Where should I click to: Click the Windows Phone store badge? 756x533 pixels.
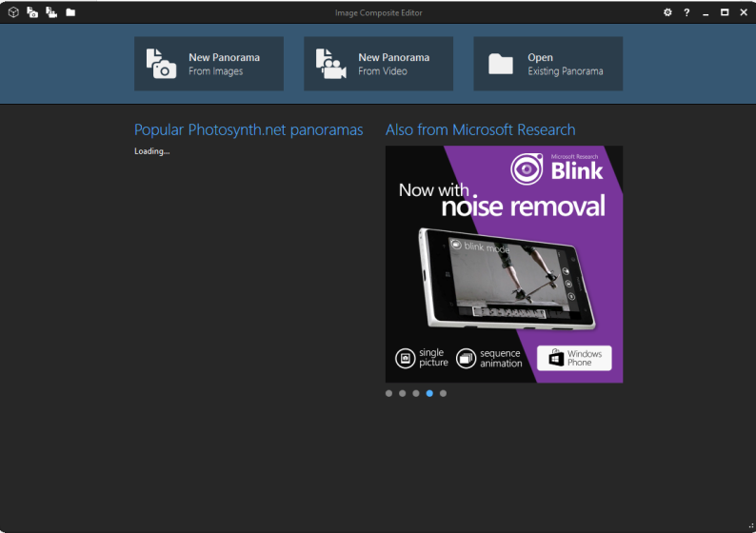coord(574,358)
